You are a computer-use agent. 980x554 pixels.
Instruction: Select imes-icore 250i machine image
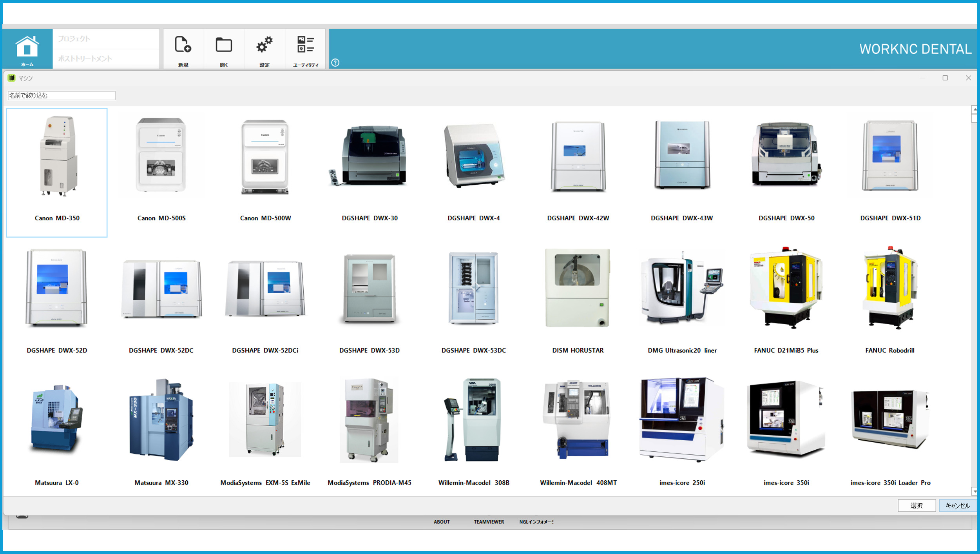tap(682, 420)
